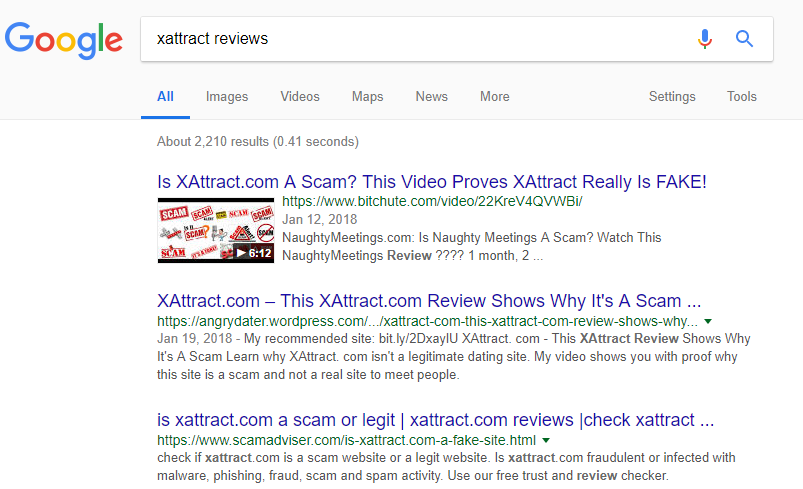Expand dropdown arrow beside scamadviser.com URL

546,440
